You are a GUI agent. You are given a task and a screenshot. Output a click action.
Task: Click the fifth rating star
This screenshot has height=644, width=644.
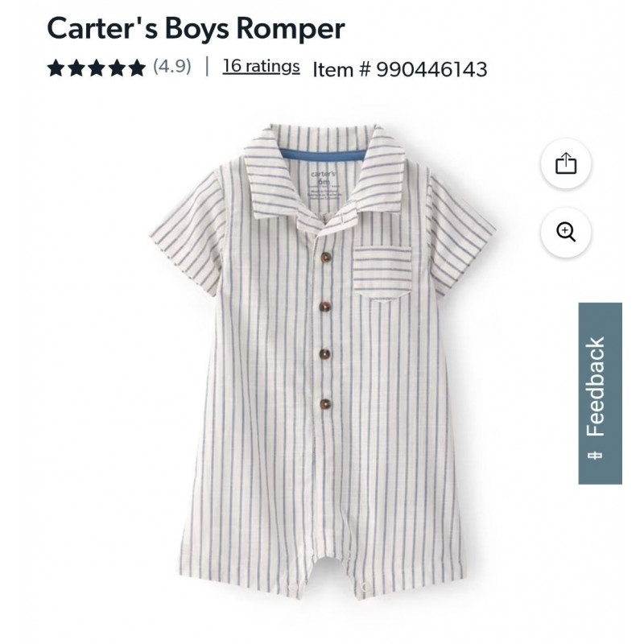click(137, 68)
